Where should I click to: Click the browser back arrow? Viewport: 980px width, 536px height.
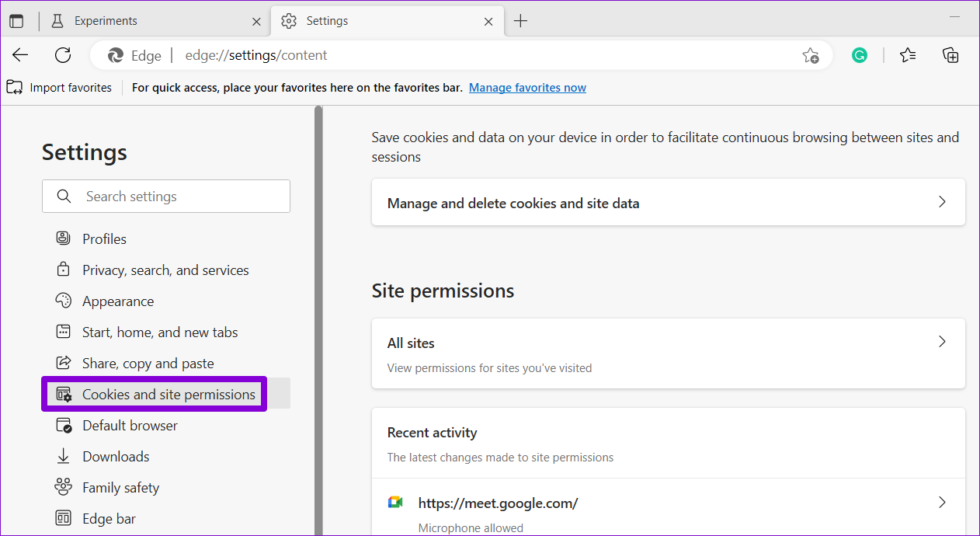pyautogui.click(x=20, y=55)
